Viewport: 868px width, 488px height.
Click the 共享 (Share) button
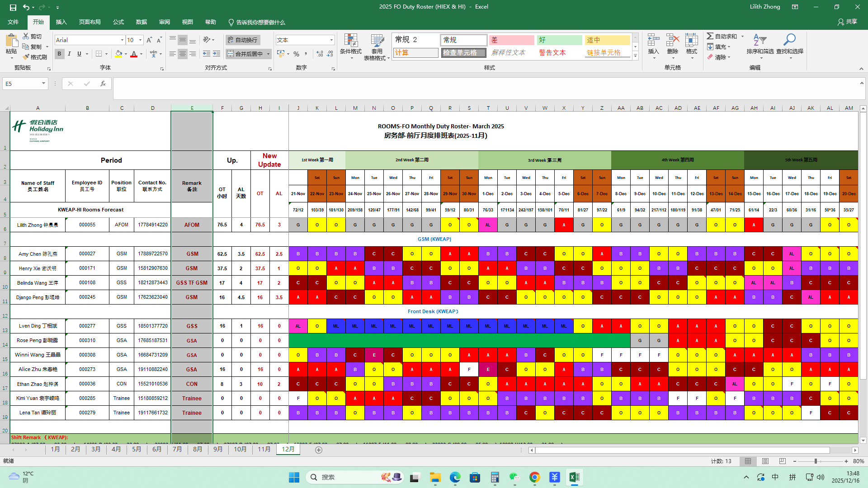coord(848,22)
